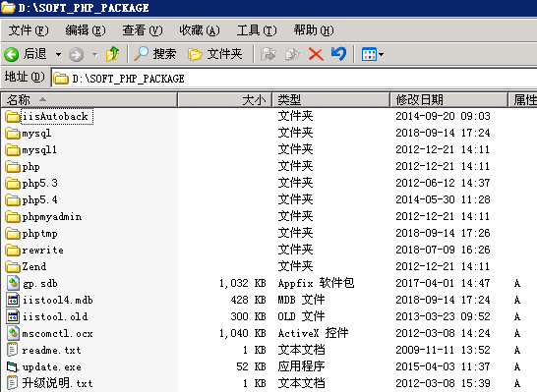The height and width of the screenshot is (392, 537).
Task: Open the 查看(V) menu
Action: coord(143,30)
